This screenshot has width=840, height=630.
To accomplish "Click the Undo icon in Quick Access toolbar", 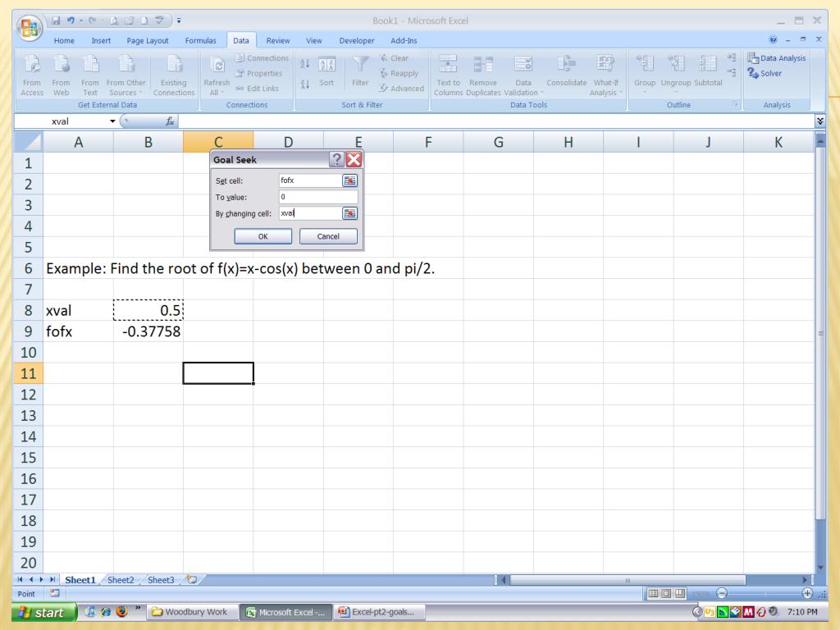I will click(71, 21).
